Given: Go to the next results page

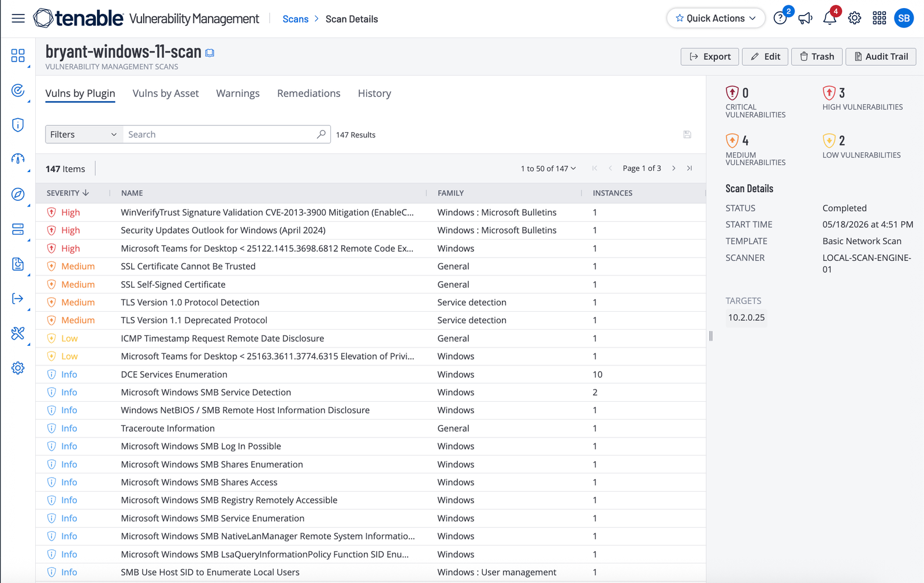Looking at the screenshot, I should 673,168.
